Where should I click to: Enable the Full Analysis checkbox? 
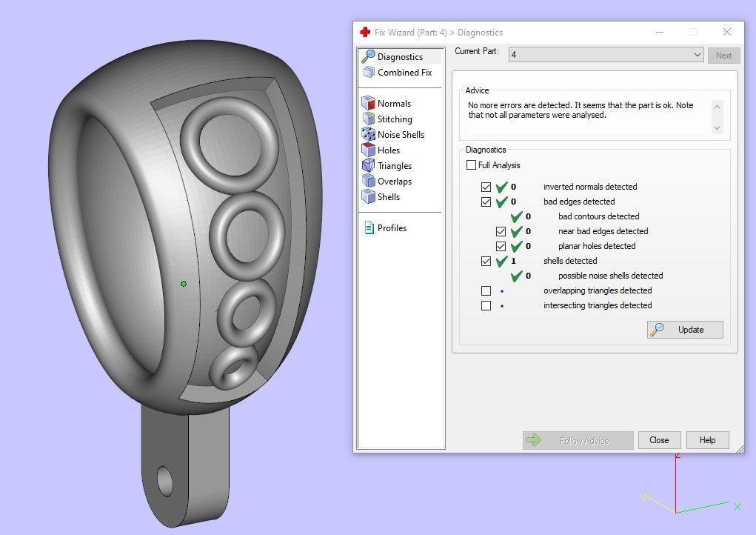coord(471,165)
